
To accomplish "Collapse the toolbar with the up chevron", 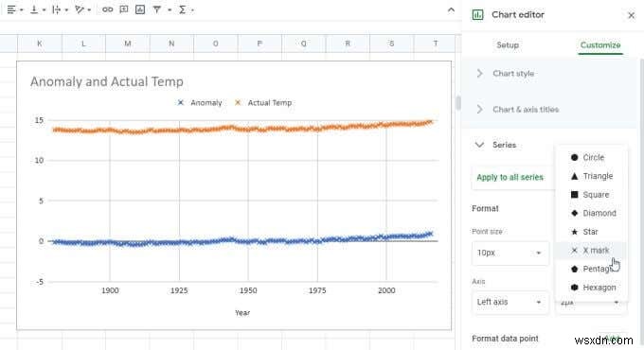I will tap(451, 10).
